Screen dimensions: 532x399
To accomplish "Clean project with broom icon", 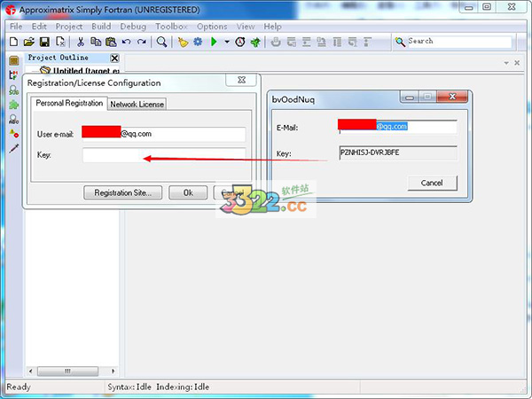I will click(x=183, y=42).
